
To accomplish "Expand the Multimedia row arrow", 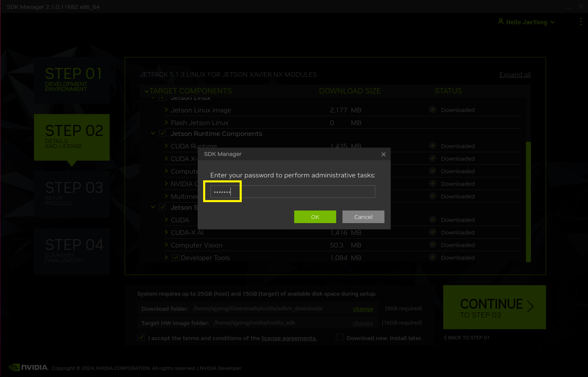I will point(167,196).
